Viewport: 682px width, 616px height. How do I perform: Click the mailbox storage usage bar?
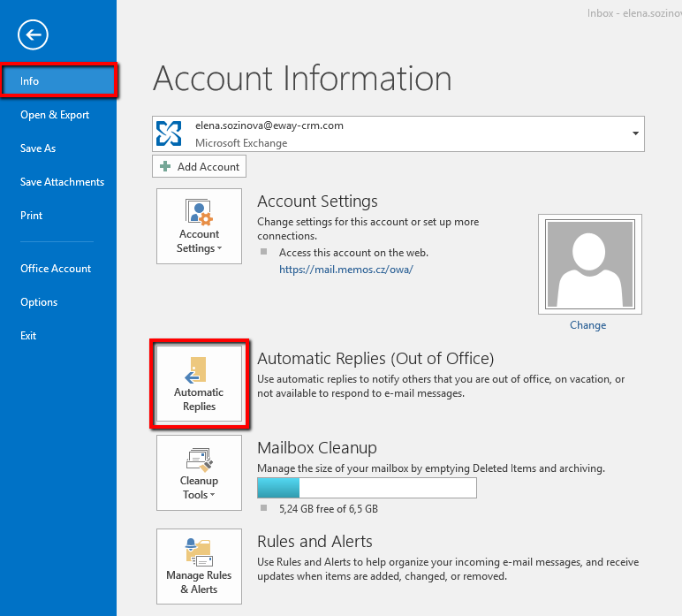(x=367, y=488)
